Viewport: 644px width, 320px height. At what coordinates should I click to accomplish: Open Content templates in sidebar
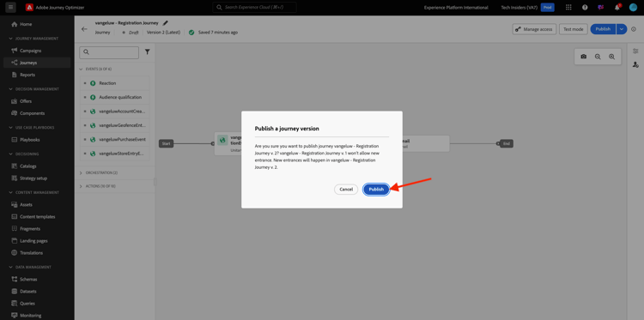click(x=38, y=216)
